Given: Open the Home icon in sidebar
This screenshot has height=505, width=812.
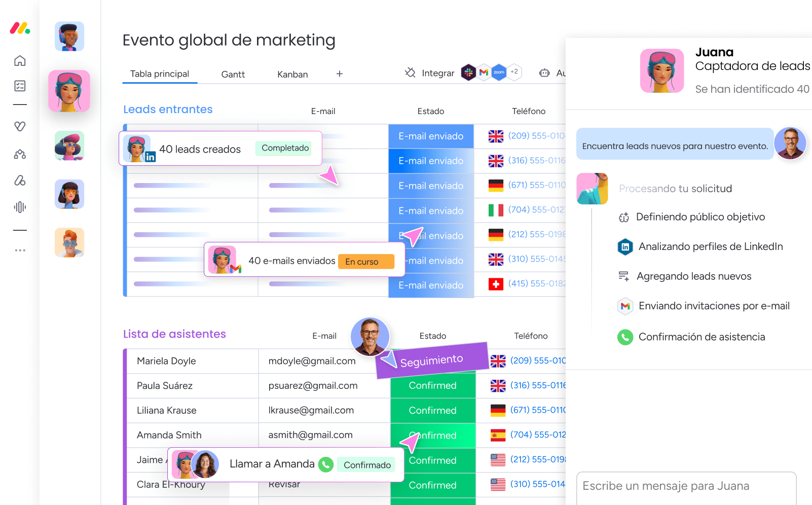Looking at the screenshot, I should [20, 61].
